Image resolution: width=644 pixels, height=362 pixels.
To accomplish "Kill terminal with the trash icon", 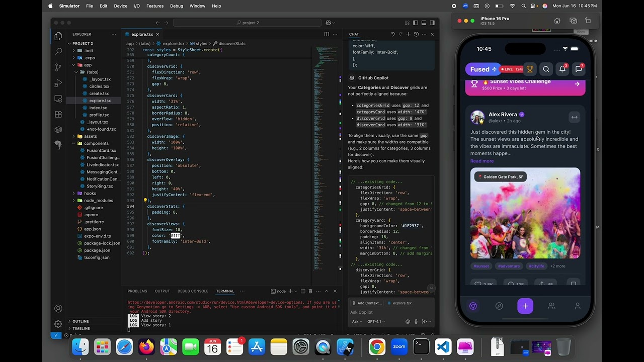I will (x=310, y=291).
